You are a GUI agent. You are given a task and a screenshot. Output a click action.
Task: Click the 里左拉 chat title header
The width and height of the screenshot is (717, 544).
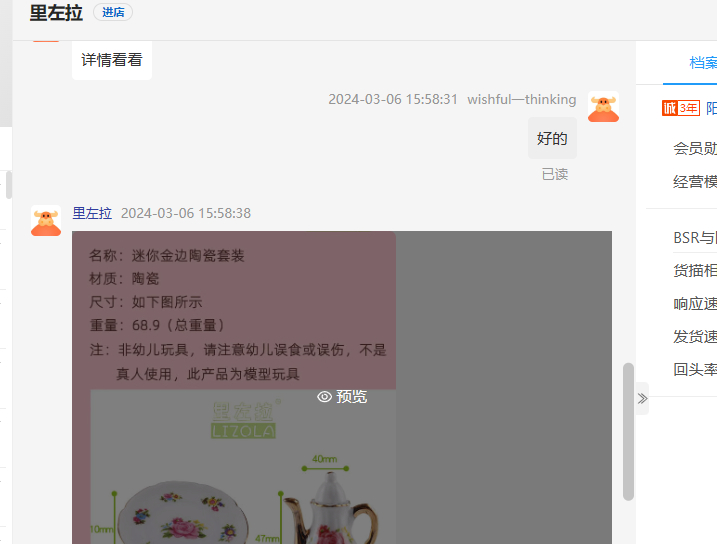click(x=56, y=12)
